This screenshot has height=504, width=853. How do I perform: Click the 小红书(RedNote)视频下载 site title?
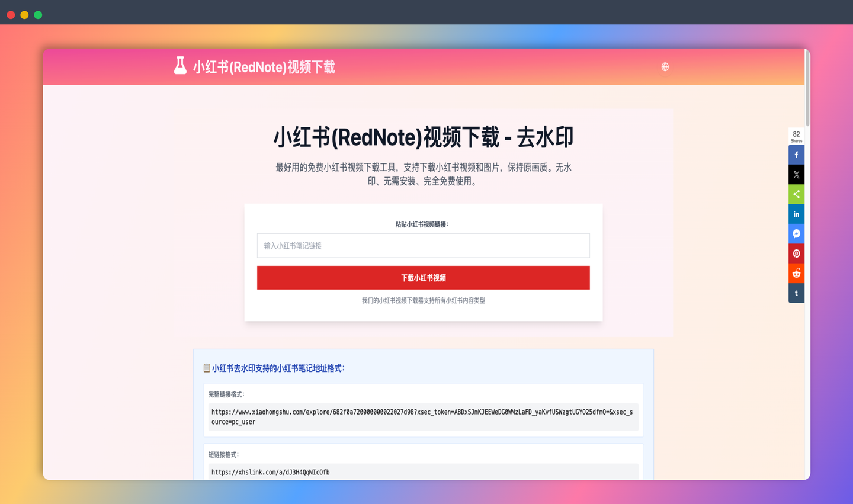[264, 67]
